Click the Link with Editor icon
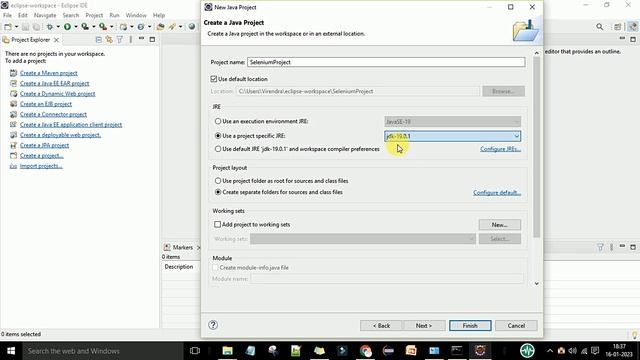 109,40
